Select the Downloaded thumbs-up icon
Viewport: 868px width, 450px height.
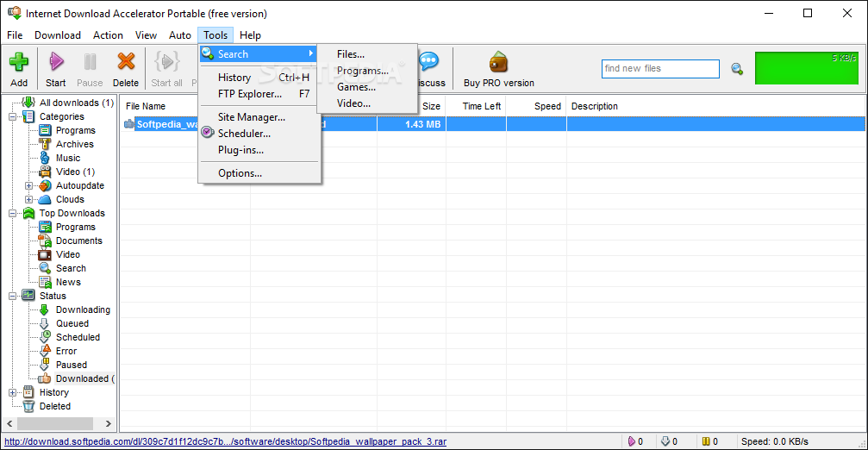pos(45,378)
